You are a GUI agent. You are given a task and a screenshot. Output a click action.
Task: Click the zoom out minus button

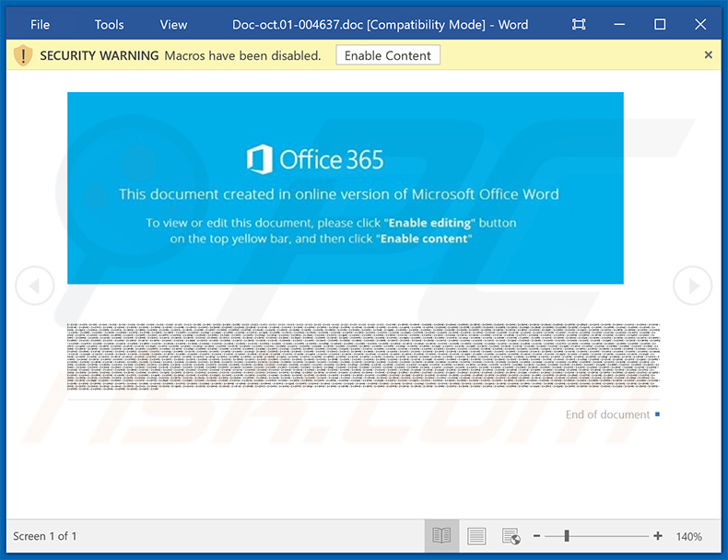[536, 536]
